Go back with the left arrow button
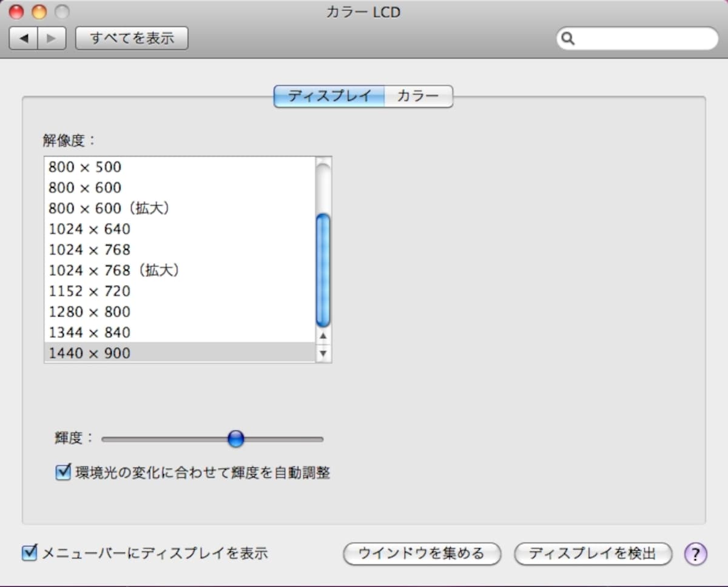The width and height of the screenshot is (728, 587). click(x=24, y=38)
